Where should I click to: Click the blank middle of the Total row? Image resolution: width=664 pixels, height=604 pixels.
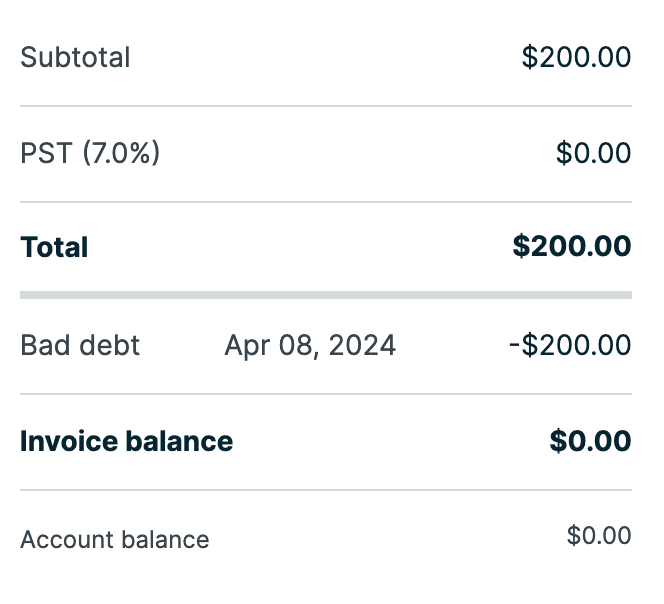[x=300, y=247]
